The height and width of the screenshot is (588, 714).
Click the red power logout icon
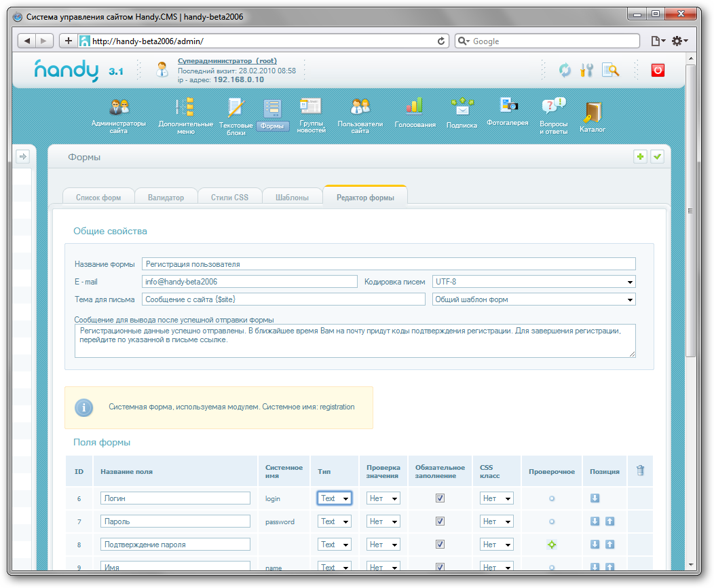coord(657,69)
